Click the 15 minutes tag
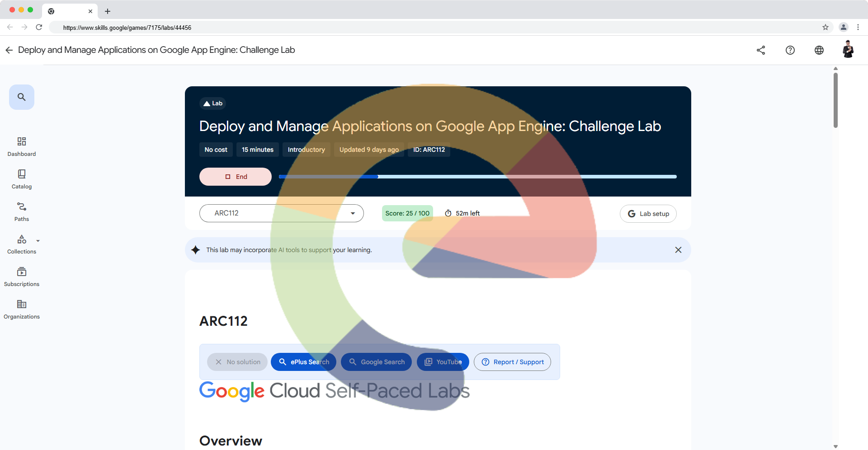 pos(258,150)
